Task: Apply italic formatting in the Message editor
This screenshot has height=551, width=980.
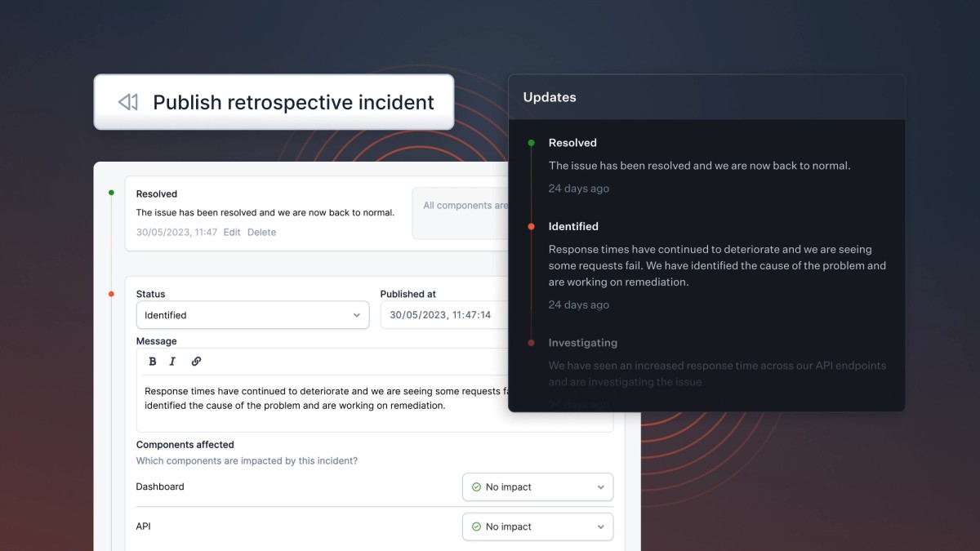Action: (x=172, y=361)
